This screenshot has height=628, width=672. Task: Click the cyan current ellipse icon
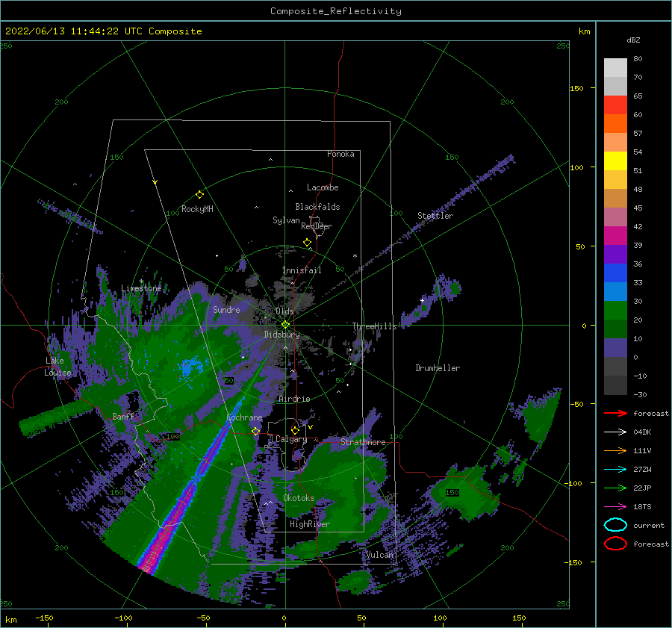click(615, 525)
